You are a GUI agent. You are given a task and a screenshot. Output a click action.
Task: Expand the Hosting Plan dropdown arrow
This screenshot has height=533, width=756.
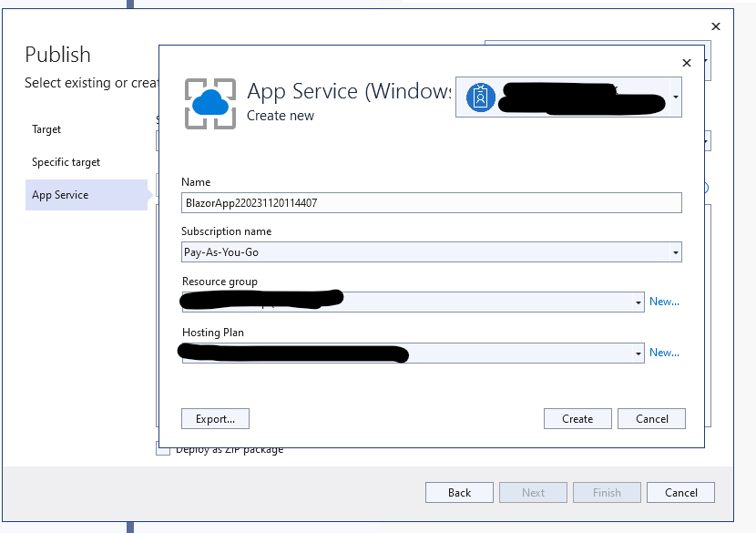pos(639,354)
